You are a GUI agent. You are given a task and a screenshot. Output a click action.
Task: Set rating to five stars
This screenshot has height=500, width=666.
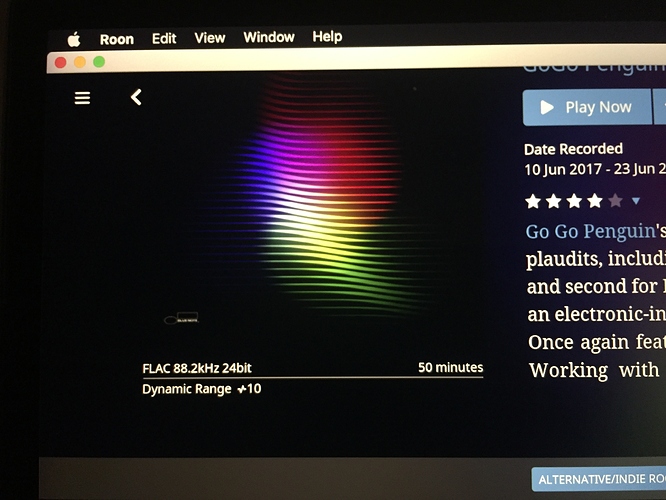click(x=615, y=200)
